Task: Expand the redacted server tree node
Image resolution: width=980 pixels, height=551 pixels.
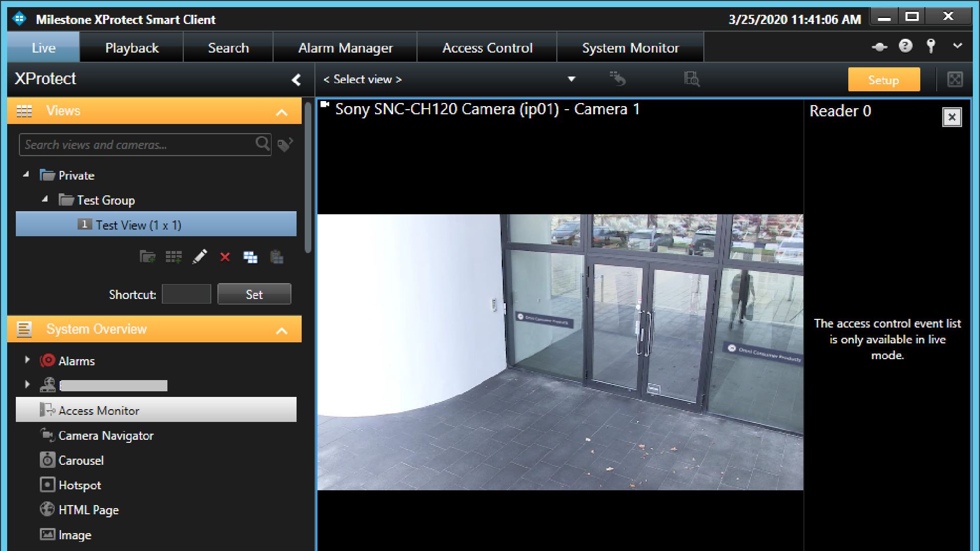Action: click(27, 384)
